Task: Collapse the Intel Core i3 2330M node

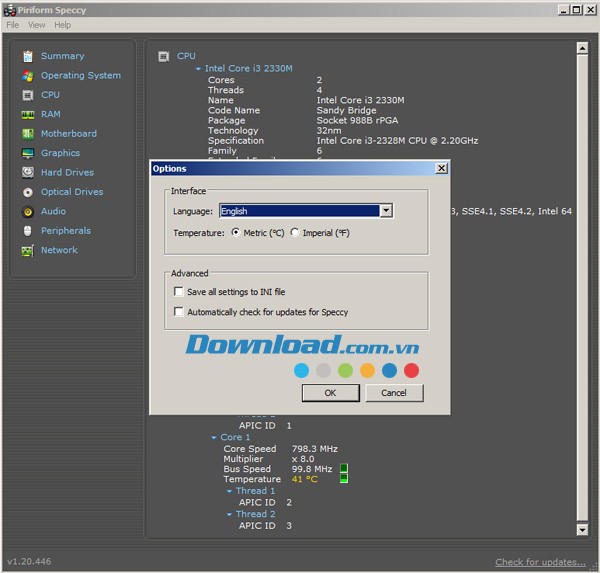Action: (198, 69)
